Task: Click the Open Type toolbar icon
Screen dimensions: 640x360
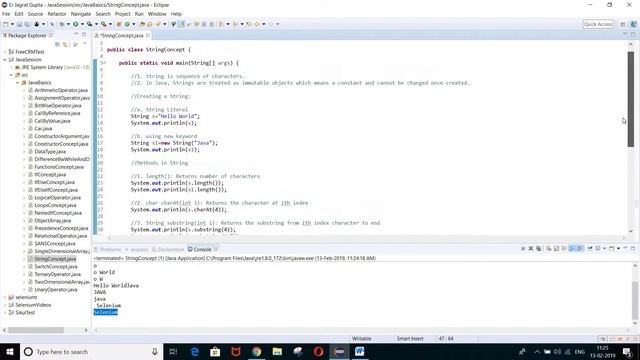Action: [142, 24]
